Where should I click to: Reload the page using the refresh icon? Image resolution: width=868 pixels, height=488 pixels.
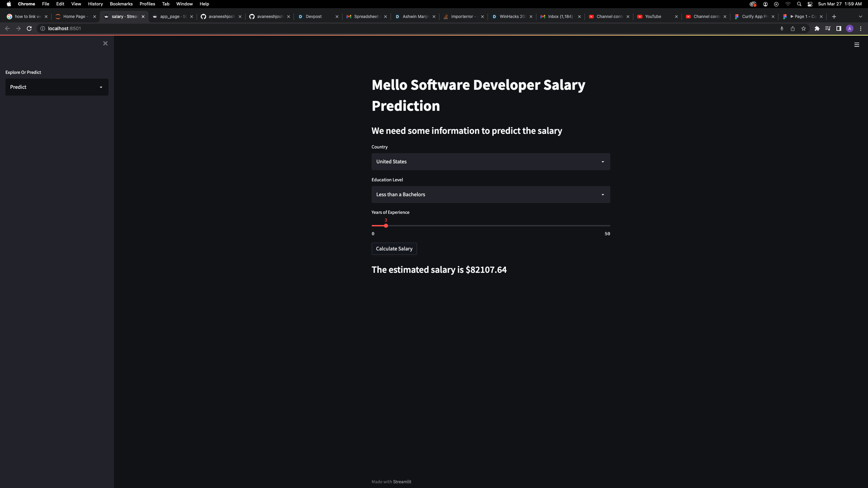(x=29, y=28)
